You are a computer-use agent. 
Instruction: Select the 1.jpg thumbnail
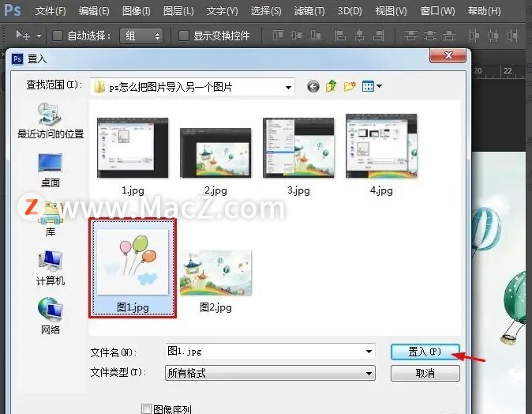tap(133, 148)
